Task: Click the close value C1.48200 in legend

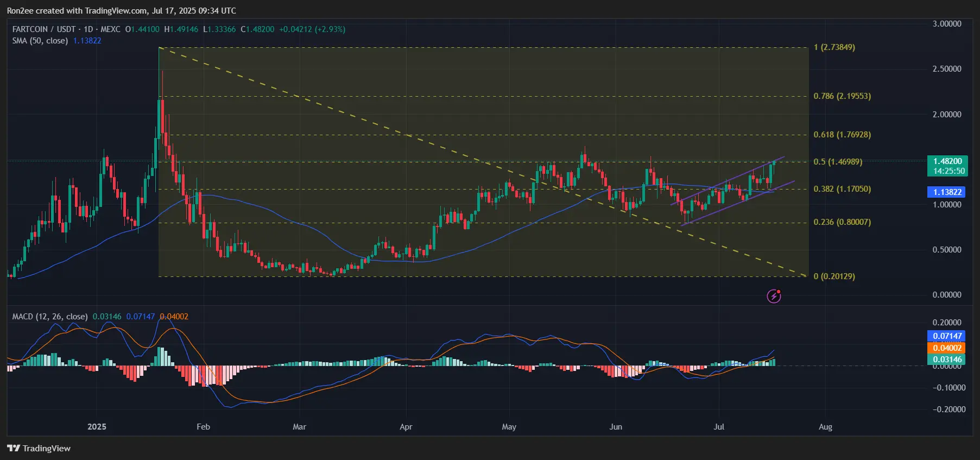Action: (257, 29)
